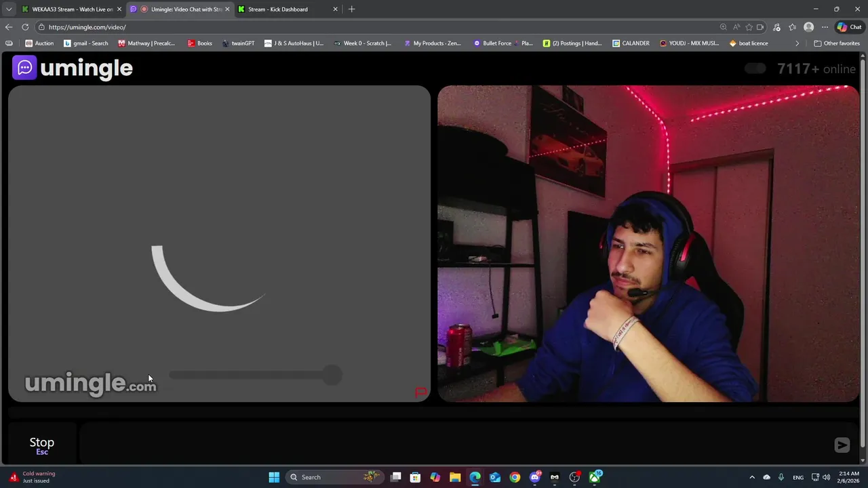This screenshot has width=868, height=488.
Task: Open the browser profile avatar
Action: (808, 27)
